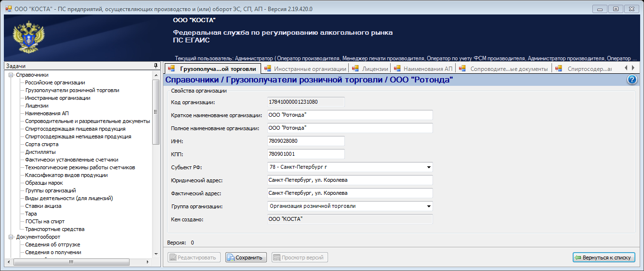Click the tree scrollbar down arrow
Screen dimensions: 644x271
point(156,254)
